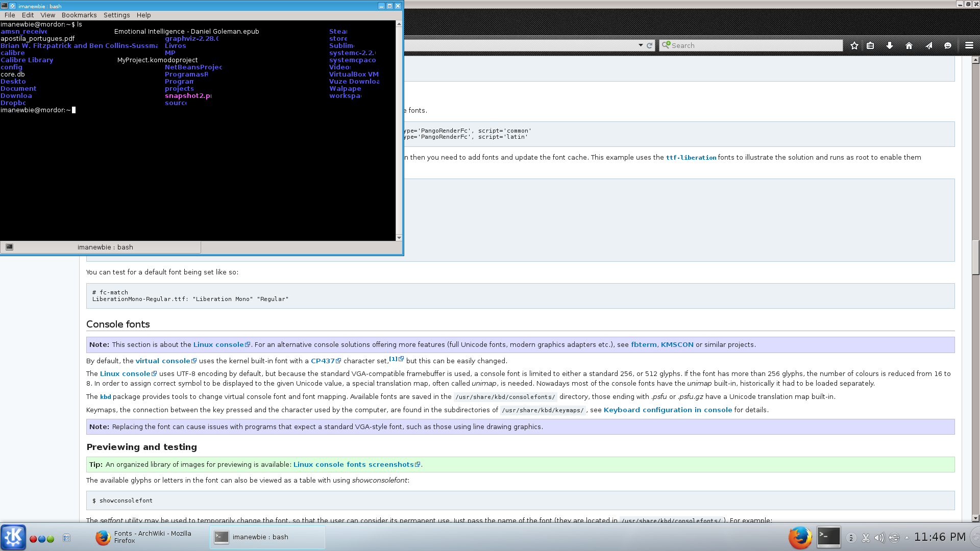Click the Previewing and testing heading

pos(141,447)
